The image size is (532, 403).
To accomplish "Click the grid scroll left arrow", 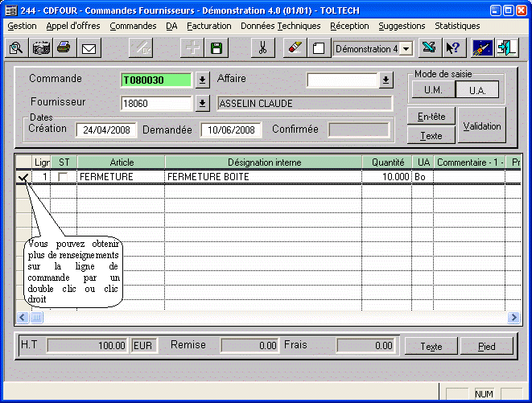I will 23,318.
